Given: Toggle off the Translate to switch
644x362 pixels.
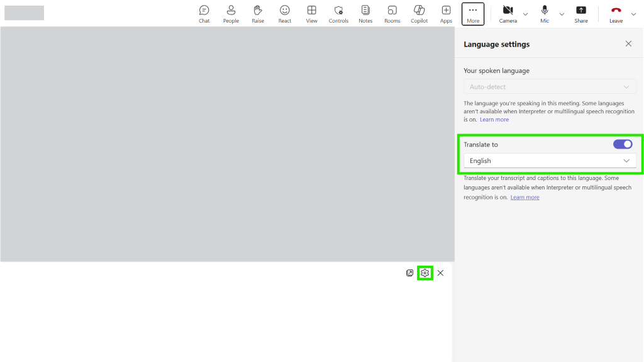Looking at the screenshot, I should (x=623, y=144).
